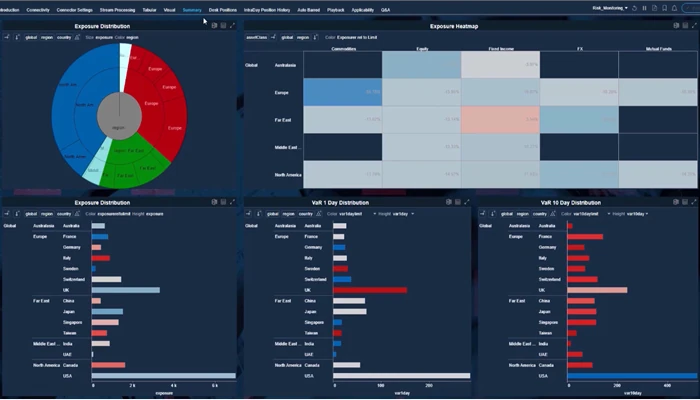This screenshot has height=400, width=700.
Task: Click the USA bar in VaR 10 Day chart
Action: click(632, 376)
